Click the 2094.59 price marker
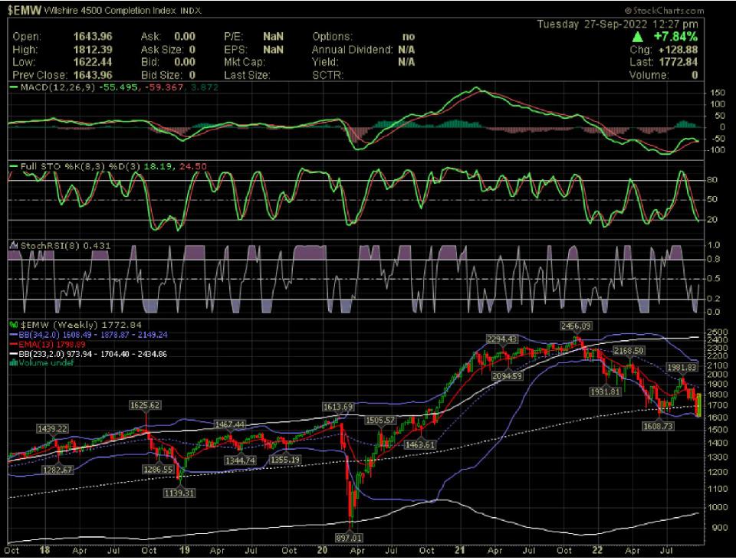Viewport: 736px width, 560px height. (x=507, y=376)
